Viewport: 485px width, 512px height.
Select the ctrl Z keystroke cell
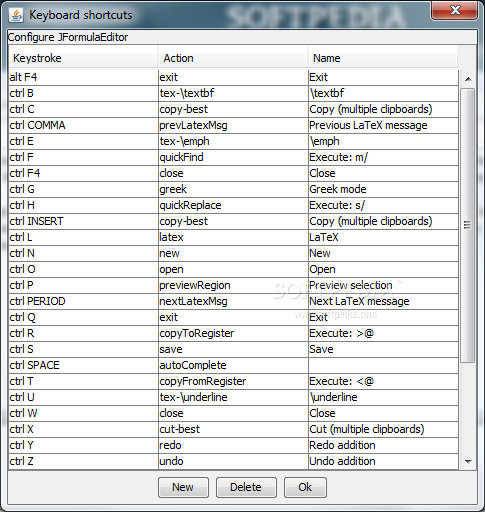point(83,461)
